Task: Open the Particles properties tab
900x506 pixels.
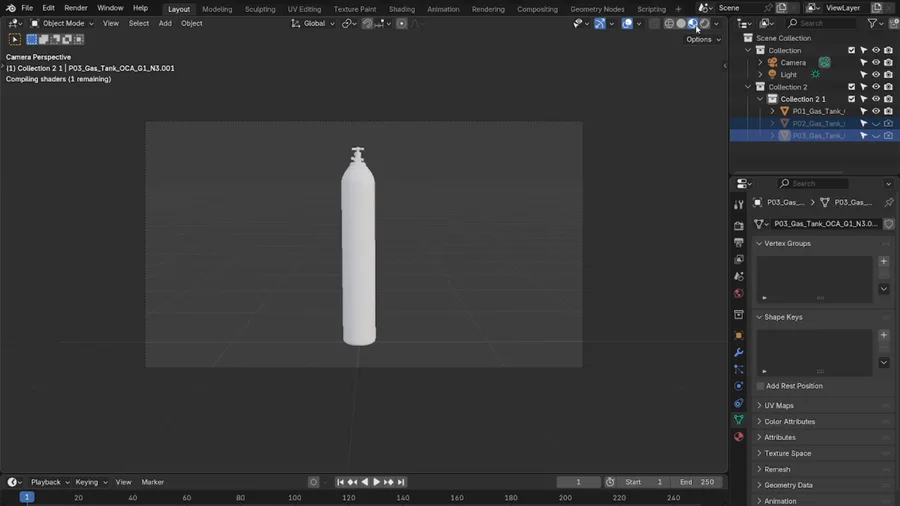Action: [x=739, y=369]
